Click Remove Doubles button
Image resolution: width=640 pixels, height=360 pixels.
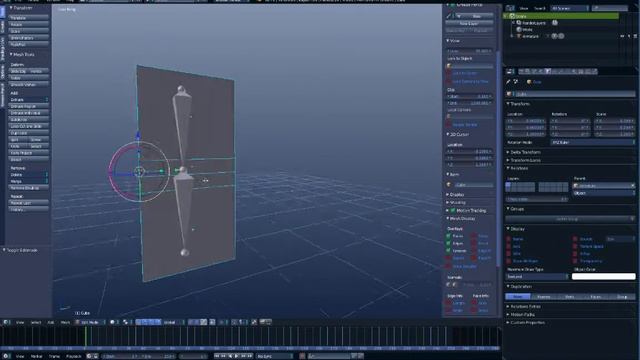pos(29,188)
